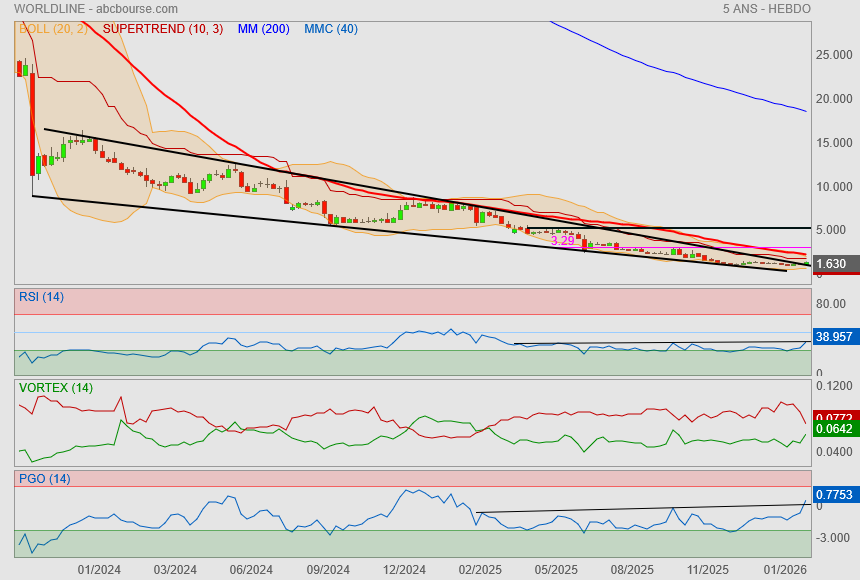860x580 pixels.
Task: Click the current price tag 1.630
Action: [832, 264]
